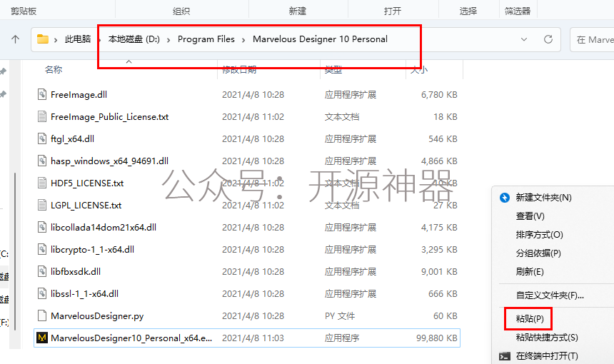Viewport: 614px width, 364px height.
Task: Click the FreeImage.dll file name
Action: 79,95
